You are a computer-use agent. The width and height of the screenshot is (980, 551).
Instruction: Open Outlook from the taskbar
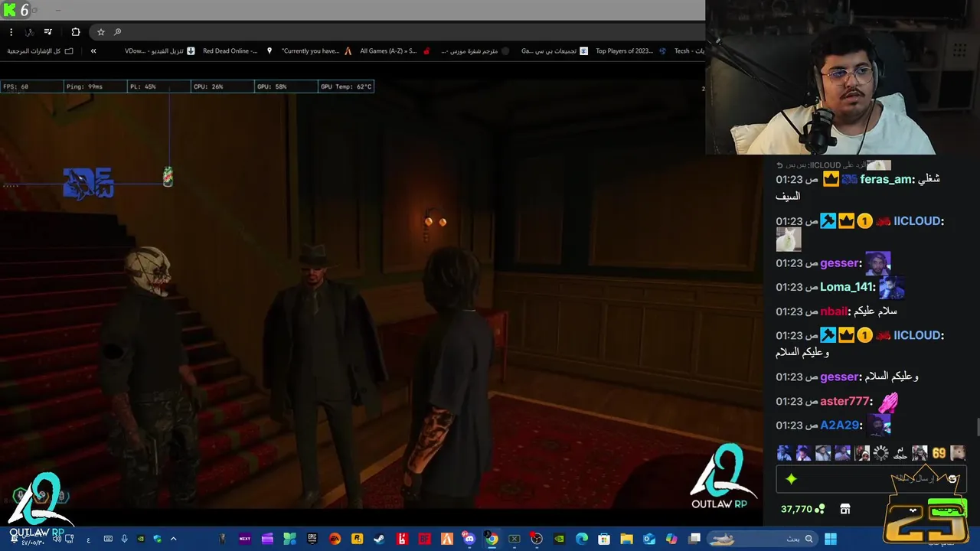click(x=649, y=539)
